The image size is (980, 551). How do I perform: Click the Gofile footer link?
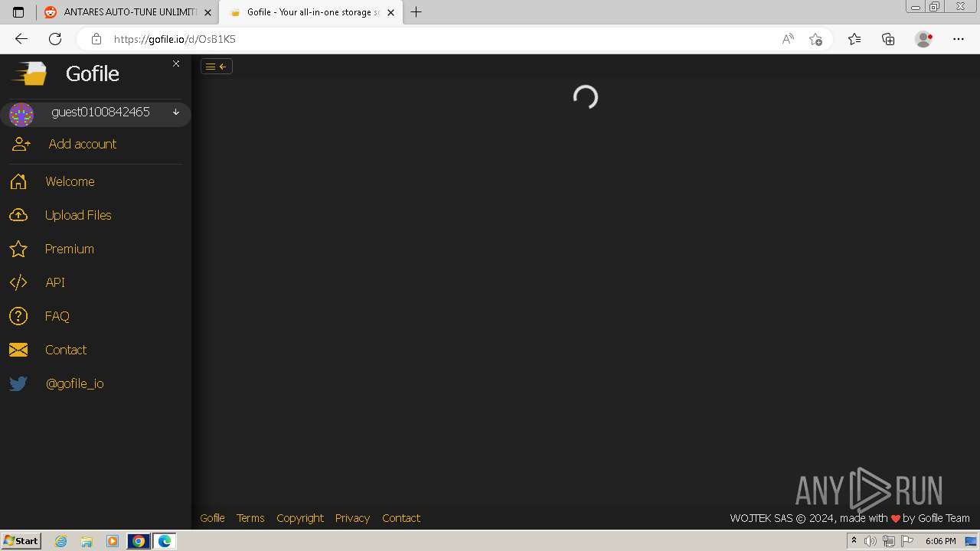point(212,518)
